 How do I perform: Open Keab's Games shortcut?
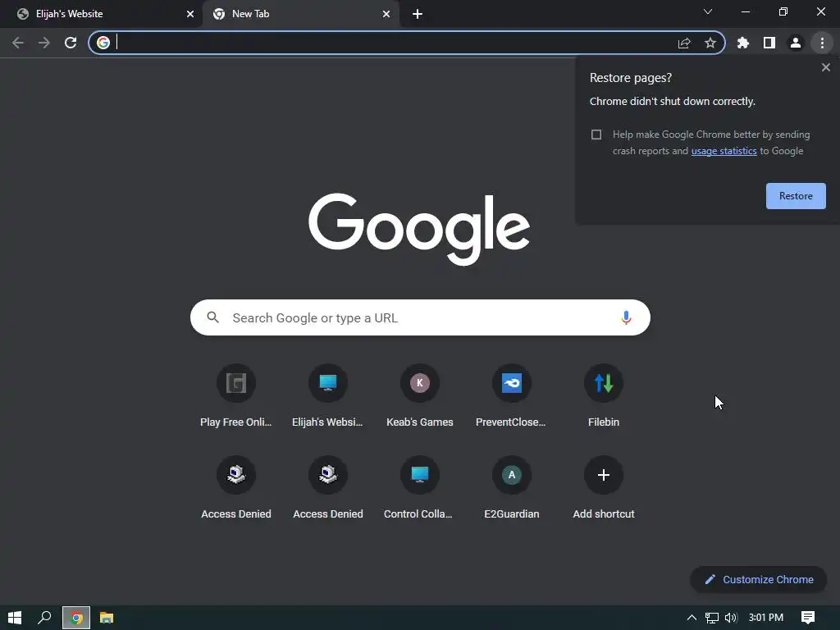(x=420, y=396)
